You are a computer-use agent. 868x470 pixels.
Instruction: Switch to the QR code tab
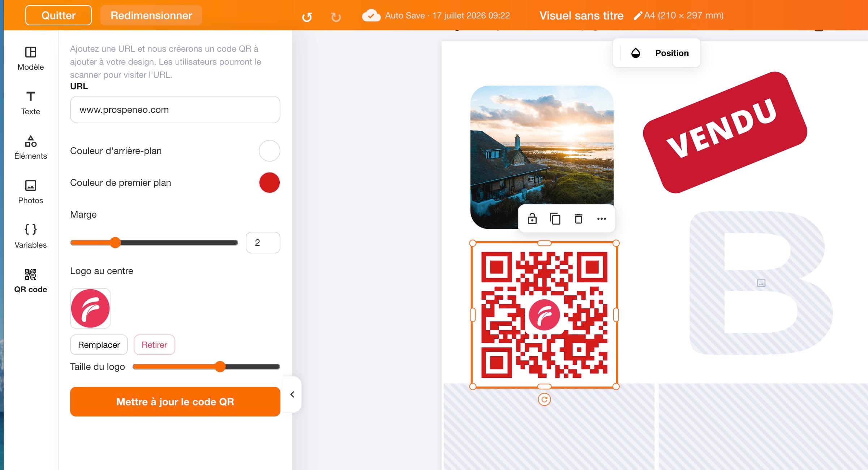(31, 281)
